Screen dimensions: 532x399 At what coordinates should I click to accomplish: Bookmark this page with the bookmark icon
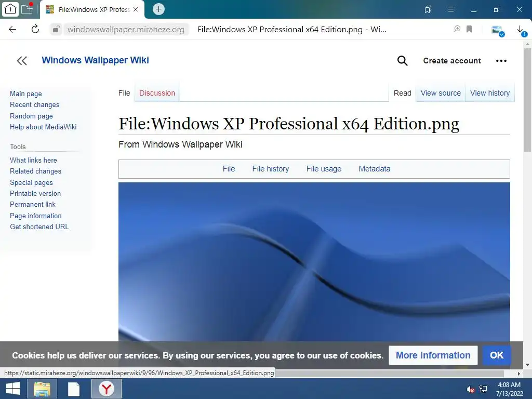point(469,29)
